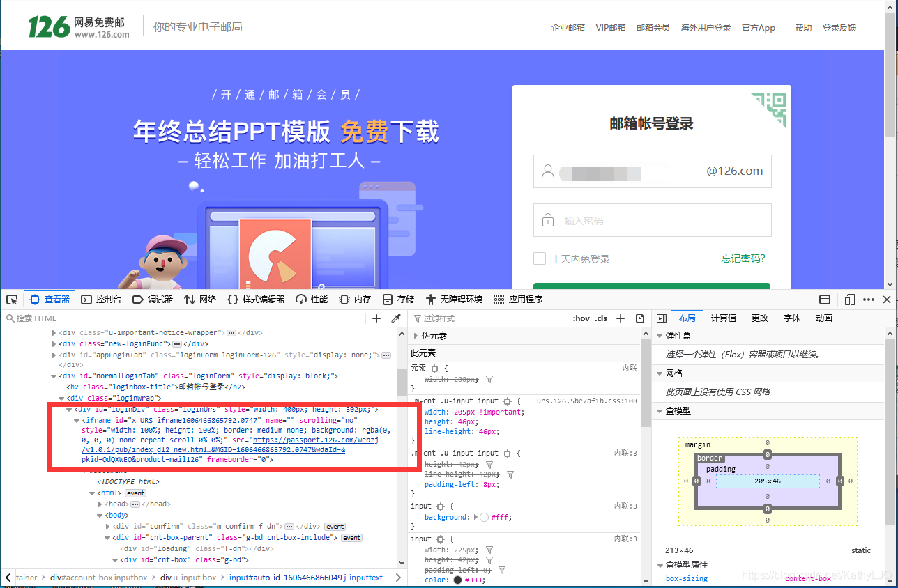The width and height of the screenshot is (898, 588).
Task: Click the split console toggle icon
Action: 824,299
